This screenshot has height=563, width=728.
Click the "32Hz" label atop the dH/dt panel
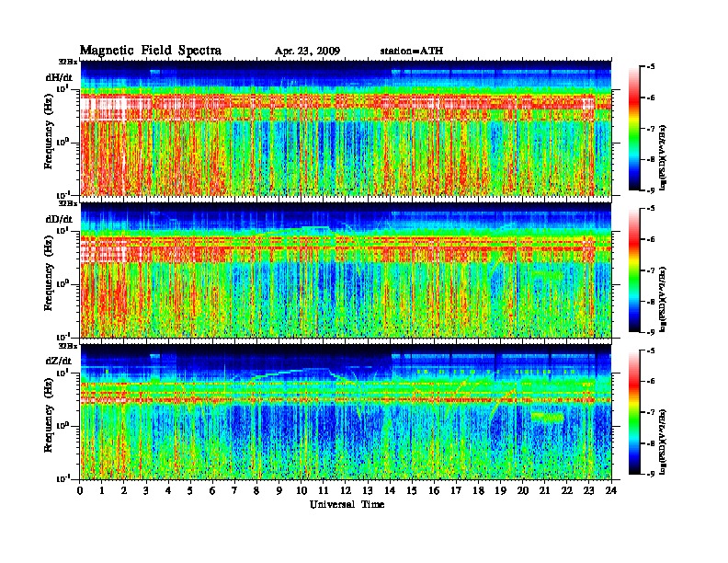(x=68, y=62)
